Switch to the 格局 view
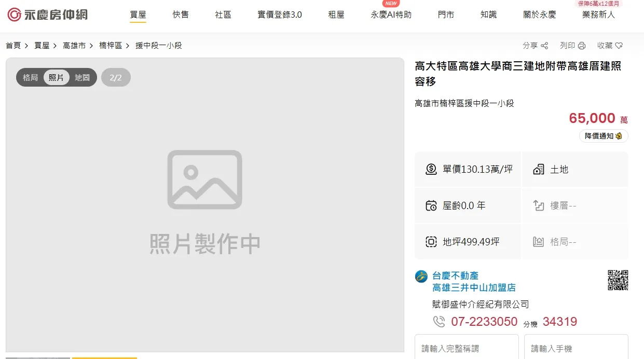This screenshot has height=359, width=644. click(x=31, y=77)
